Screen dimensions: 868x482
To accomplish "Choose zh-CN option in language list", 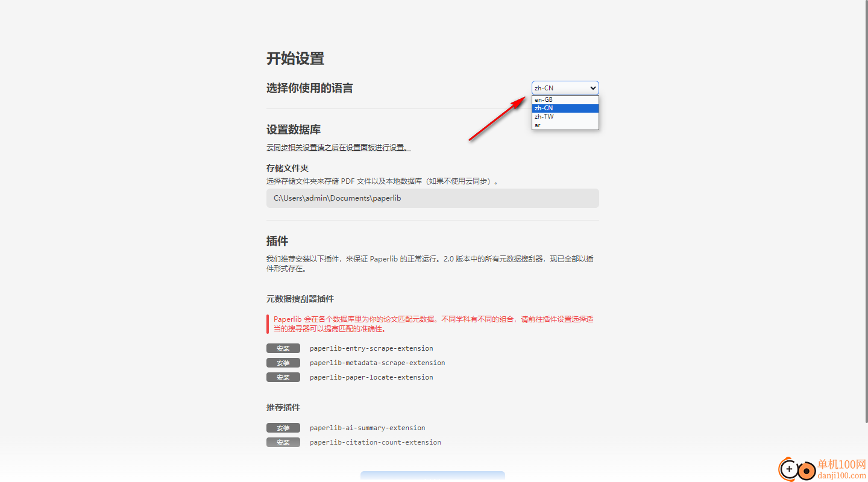I will point(565,108).
